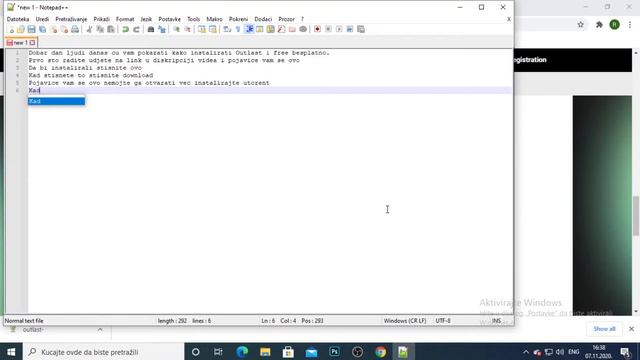This screenshot has width=640, height=360.
Task: Play back the recorded macro
Action: click(x=339, y=29)
